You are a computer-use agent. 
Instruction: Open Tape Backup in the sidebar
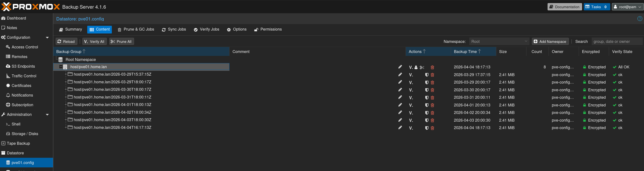click(27, 144)
